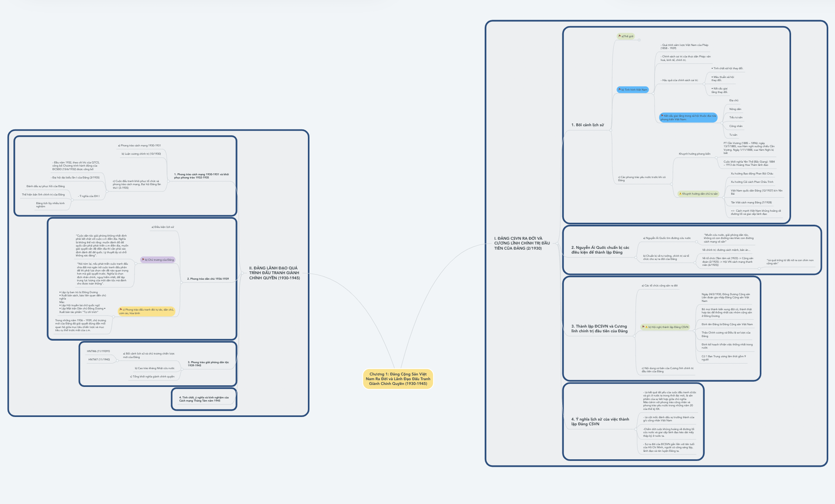Select 'b) Hội nghị thành lập Đảng CSVN' node
Viewport: 835px width, 504px height.
pos(665,327)
